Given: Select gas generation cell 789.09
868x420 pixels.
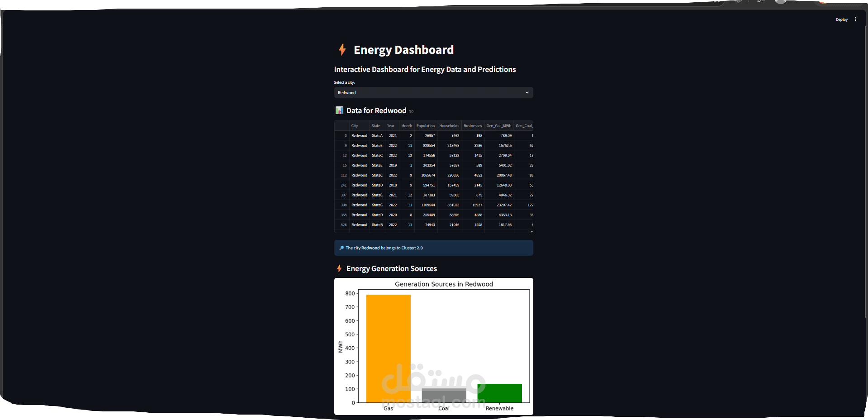Looking at the screenshot, I should tap(499, 136).
